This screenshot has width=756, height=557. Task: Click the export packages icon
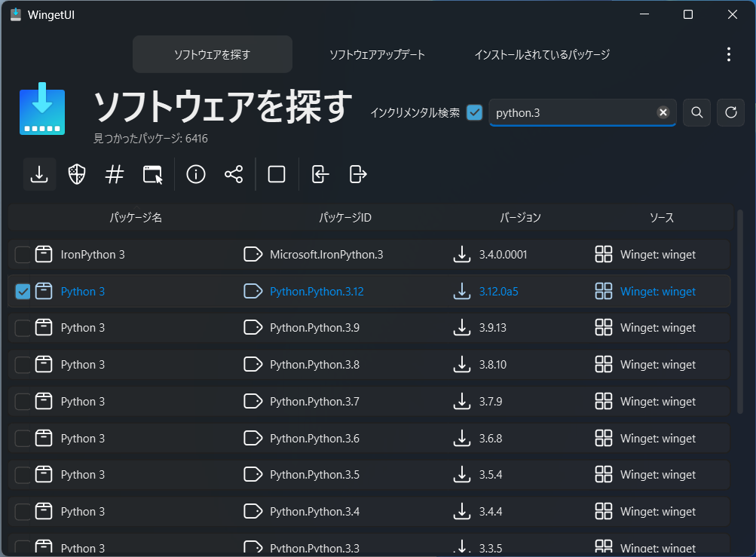358,174
